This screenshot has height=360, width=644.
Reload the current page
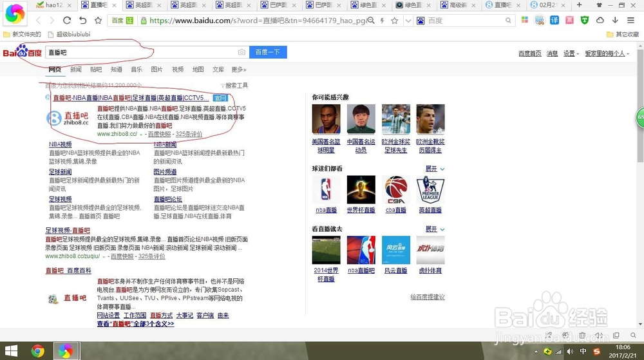tap(67, 21)
